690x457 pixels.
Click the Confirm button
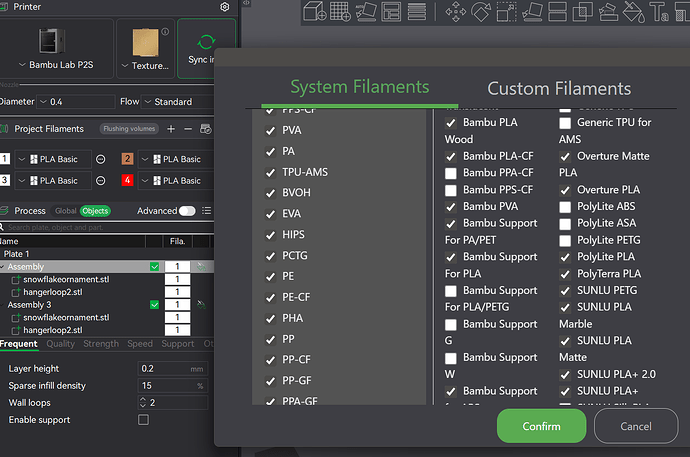point(541,426)
